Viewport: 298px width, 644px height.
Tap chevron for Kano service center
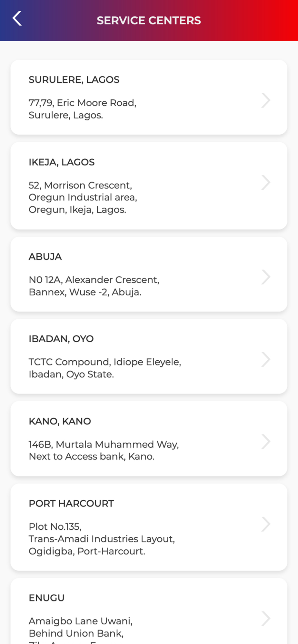tap(266, 442)
